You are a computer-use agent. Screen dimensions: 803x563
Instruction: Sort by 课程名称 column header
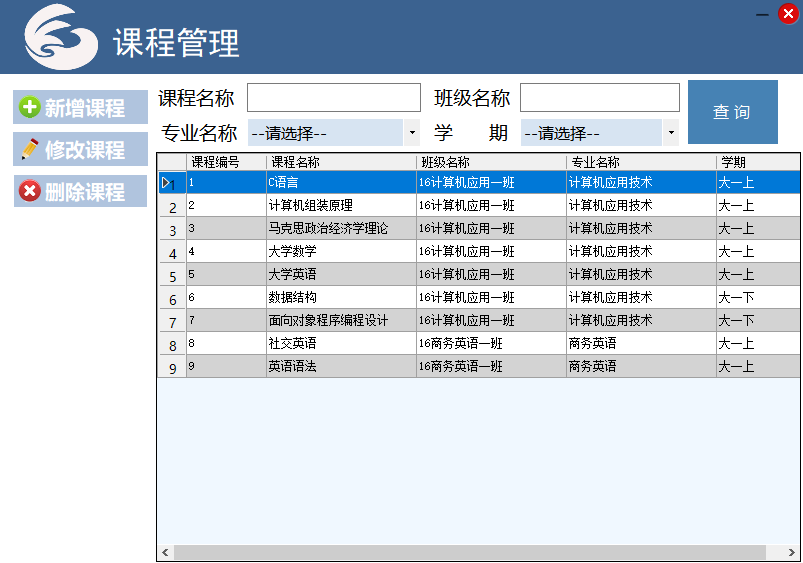click(x=341, y=162)
